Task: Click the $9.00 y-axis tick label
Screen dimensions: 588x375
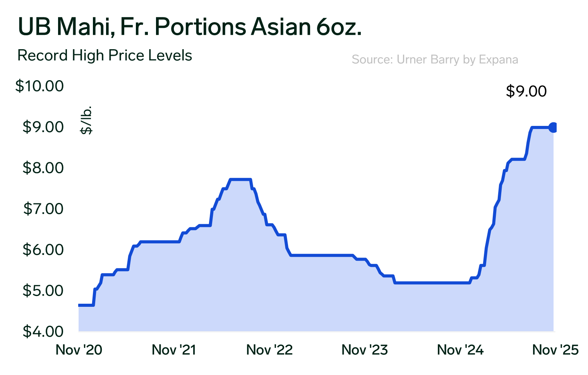Action: pos(43,127)
